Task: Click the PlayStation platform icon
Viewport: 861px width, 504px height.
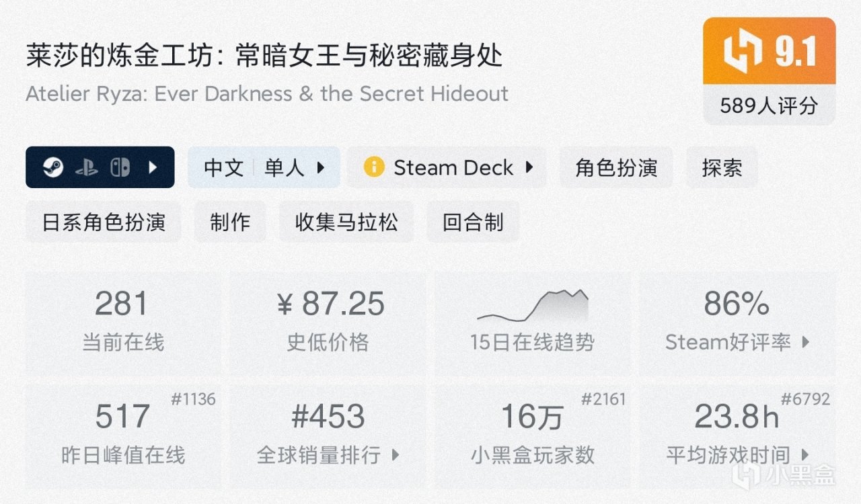Action: tap(86, 167)
